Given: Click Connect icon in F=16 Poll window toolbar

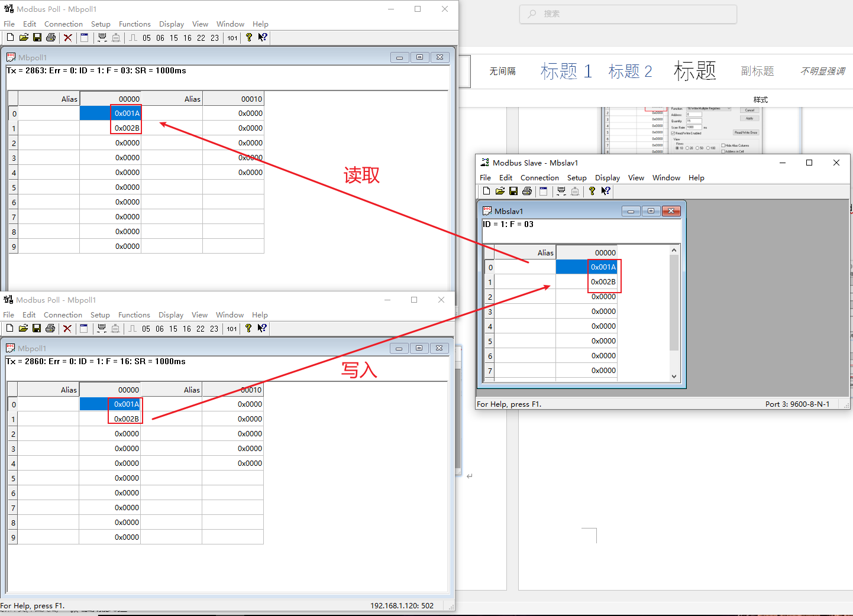Looking at the screenshot, I should point(102,328).
